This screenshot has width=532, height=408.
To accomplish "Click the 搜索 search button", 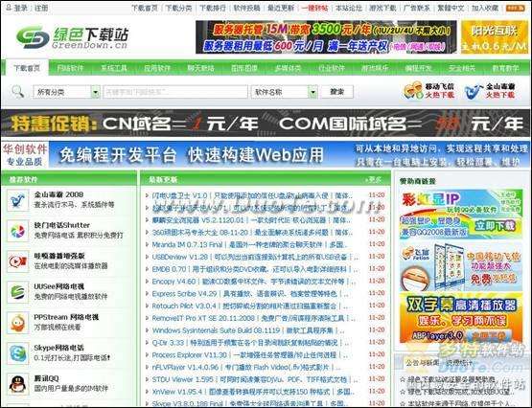I will pyautogui.click(x=336, y=92).
